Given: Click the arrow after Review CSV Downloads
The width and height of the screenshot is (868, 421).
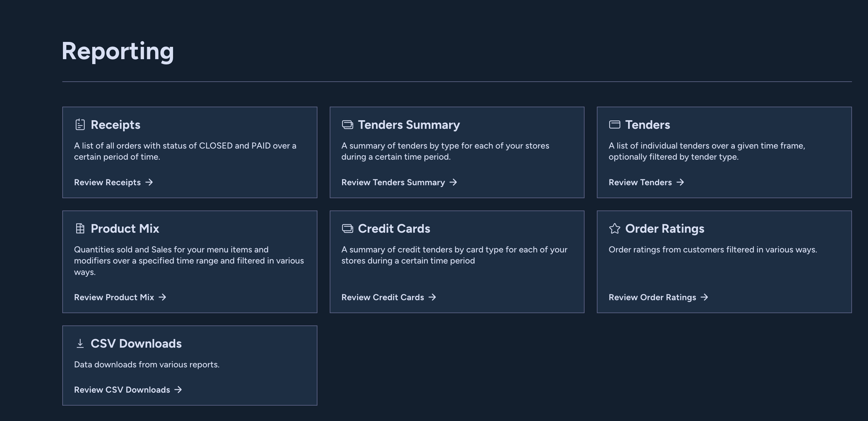Looking at the screenshot, I should pyautogui.click(x=178, y=390).
